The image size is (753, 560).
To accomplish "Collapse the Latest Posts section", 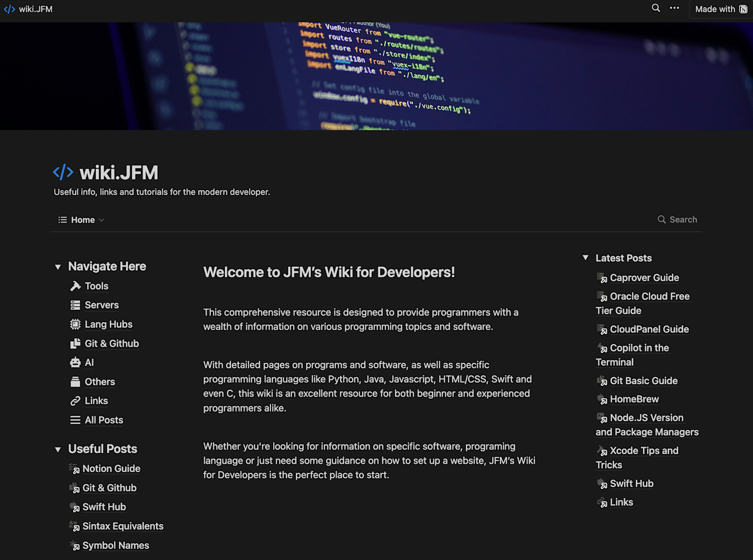I will point(585,258).
